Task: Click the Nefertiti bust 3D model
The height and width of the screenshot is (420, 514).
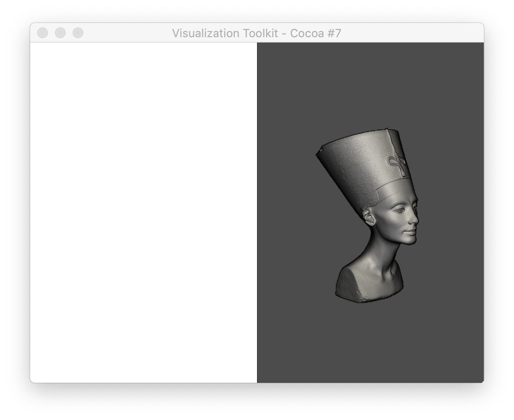Action: (x=367, y=215)
